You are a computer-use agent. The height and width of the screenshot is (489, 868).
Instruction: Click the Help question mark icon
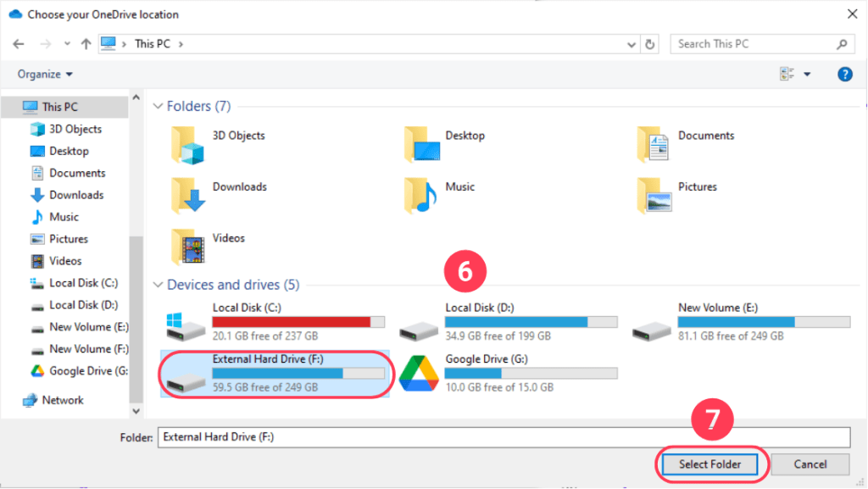click(844, 74)
